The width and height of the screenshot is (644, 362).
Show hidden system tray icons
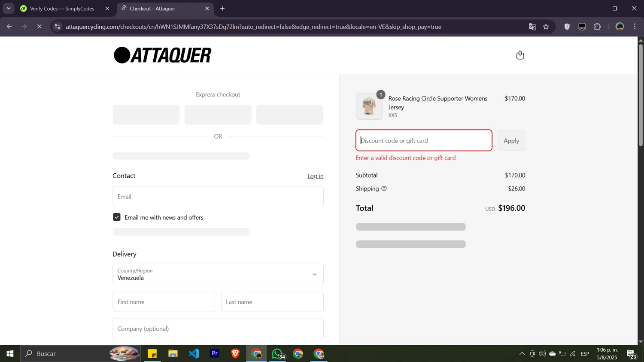[522, 354]
